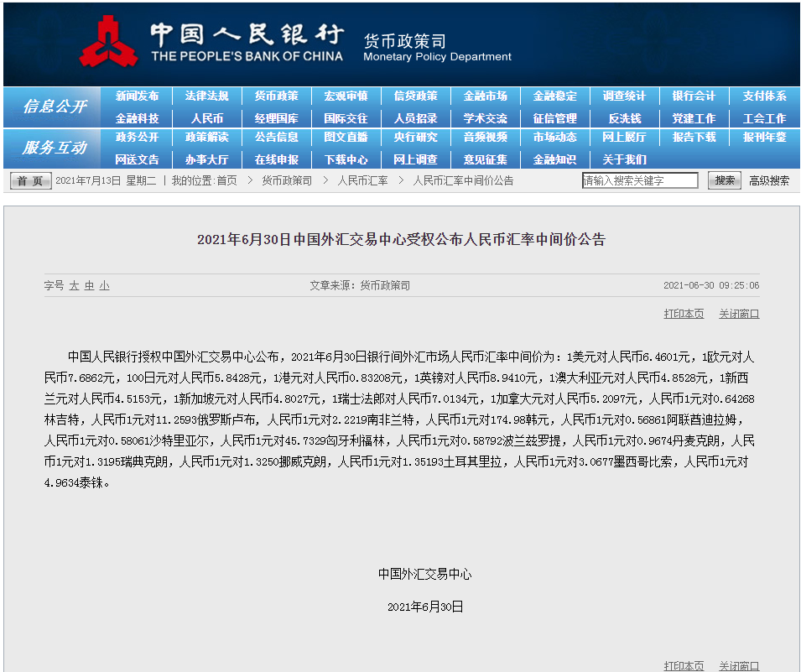The width and height of the screenshot is (801, 672).
Task: Select 货币政策 in the navigation bar
Action: click(x=276, y=96)
